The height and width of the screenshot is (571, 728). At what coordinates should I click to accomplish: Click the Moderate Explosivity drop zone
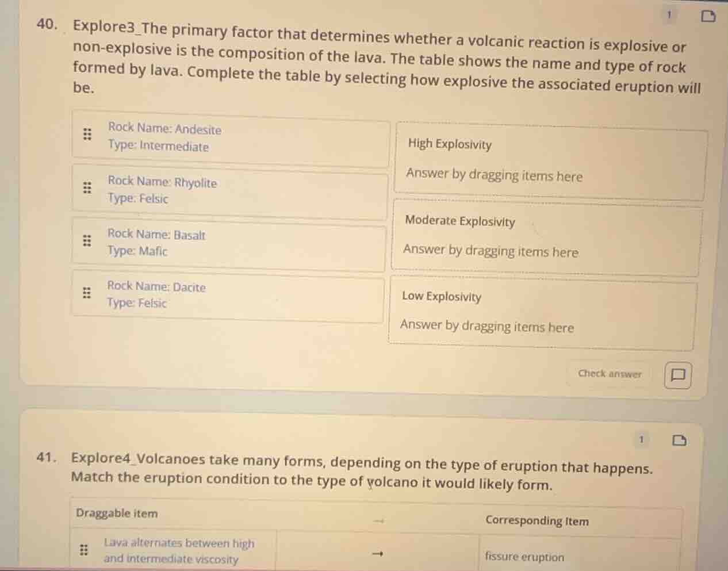546,239
